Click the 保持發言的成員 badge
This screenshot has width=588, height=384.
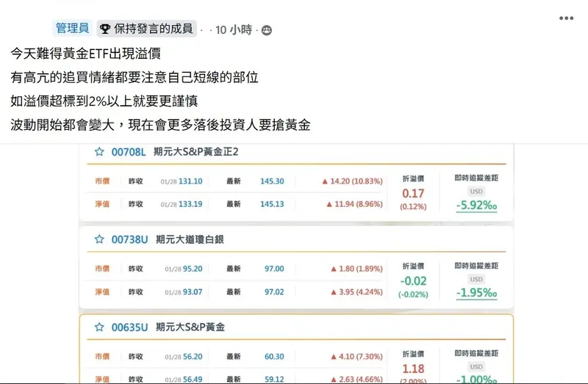pos(146,29)
